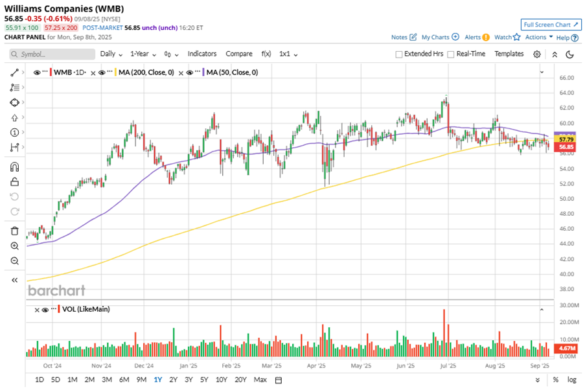Viewport: 585px width, 392px height.
Task: Open the candlestick chart type dropdown
Action: pos(171,54)
